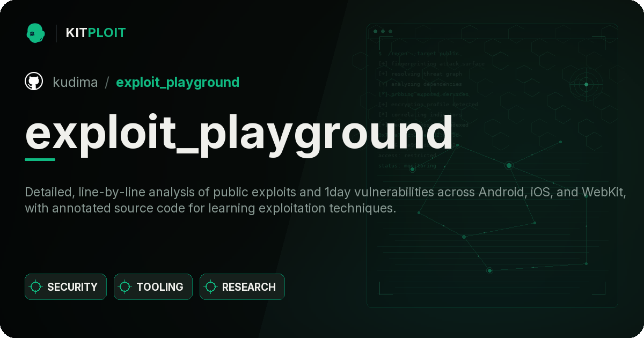Click the 'with annotated source code' description line
Screen dimensions: 644x338
[x=210, y=208]
